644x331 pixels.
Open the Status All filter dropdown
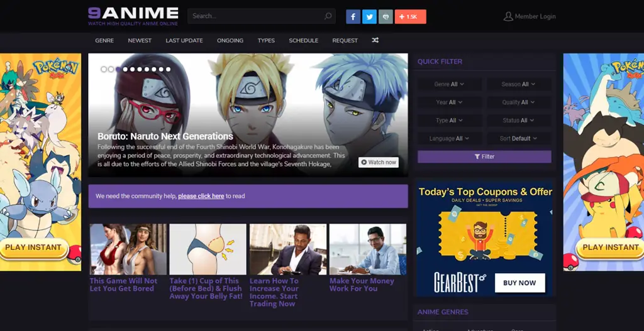tap(519, 120)
